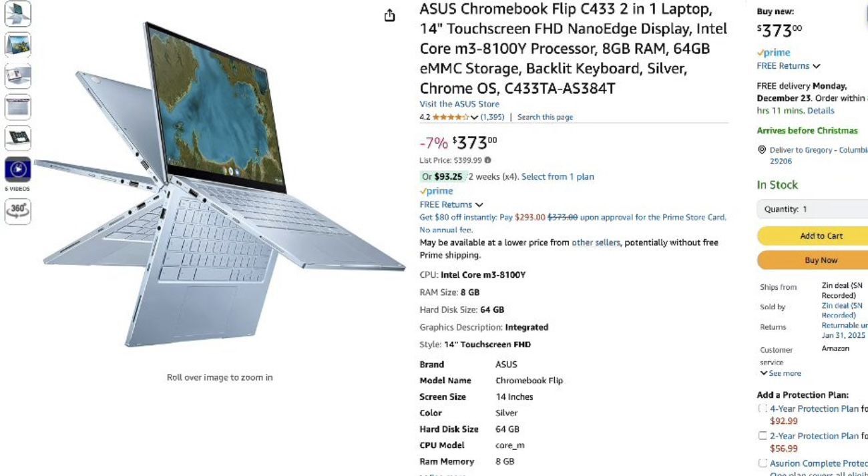Open the other sellers link
The width and height of the screenshot is (868, 476).
coord(596,242)
